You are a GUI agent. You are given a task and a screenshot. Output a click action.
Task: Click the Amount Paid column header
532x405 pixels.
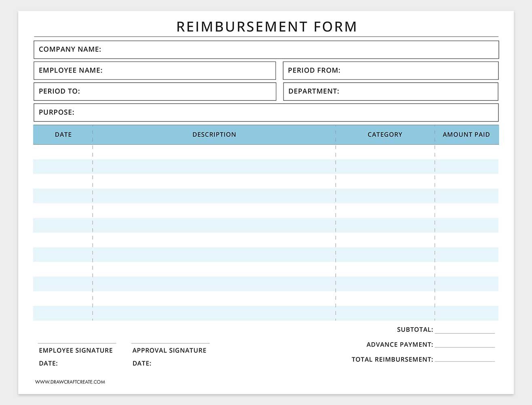click(x=466, y=134)
